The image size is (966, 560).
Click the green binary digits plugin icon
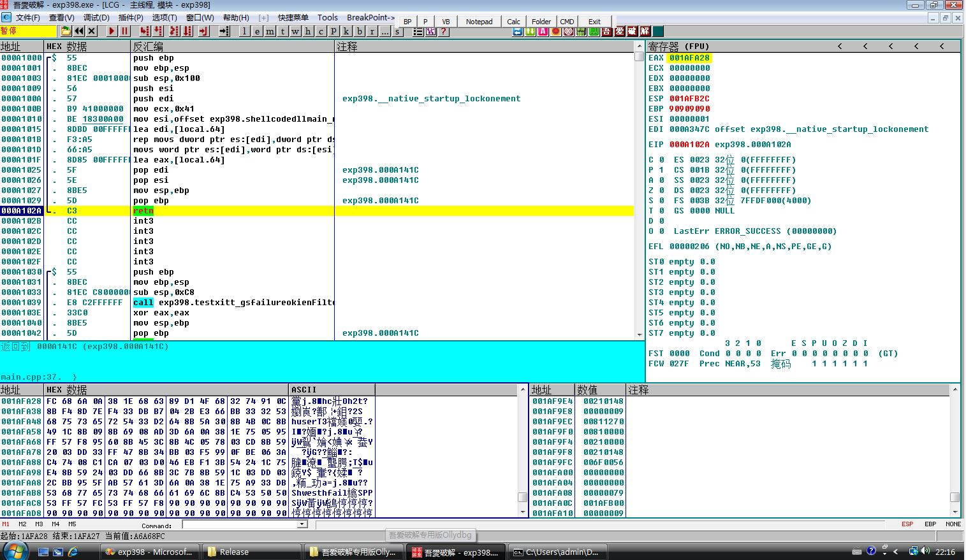coord(582,31)
